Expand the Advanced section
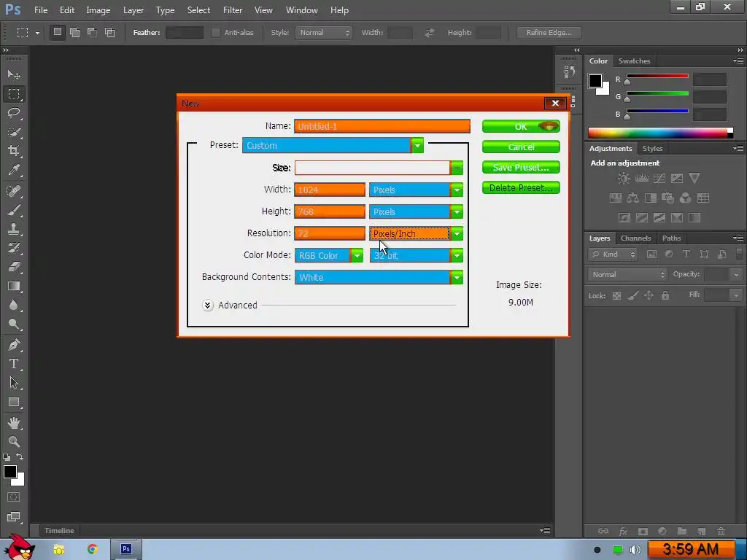 [x=207, y=306]
